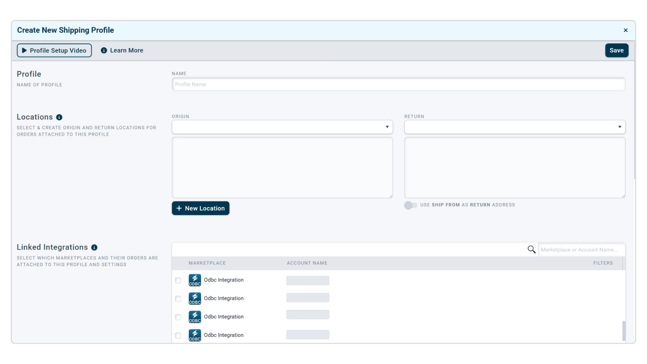Click the Account Name column header
This screenshot has width=647, height=364.
[307, 263]
